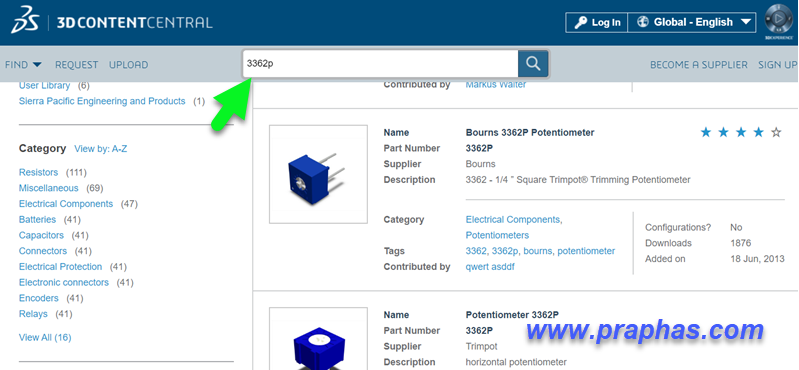Click inside the 3362p search field

click(x=381, y=64)
